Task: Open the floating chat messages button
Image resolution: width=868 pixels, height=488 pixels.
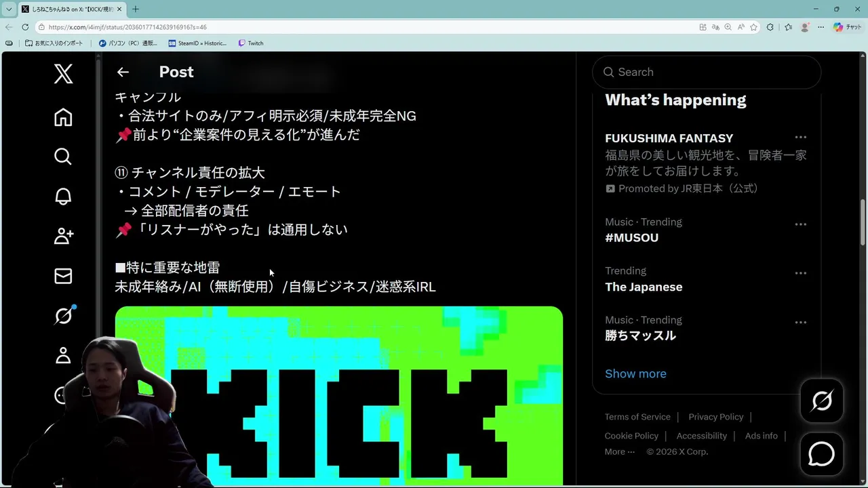Action: point(821,454)
